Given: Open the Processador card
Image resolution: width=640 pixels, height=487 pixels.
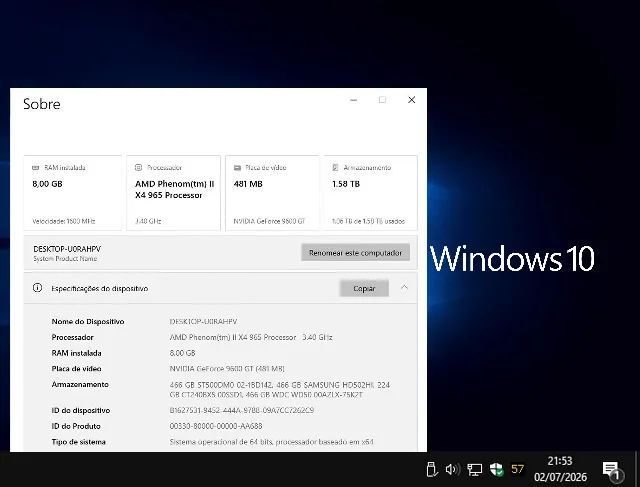Looking at the screenshot, I should (173, 193).
